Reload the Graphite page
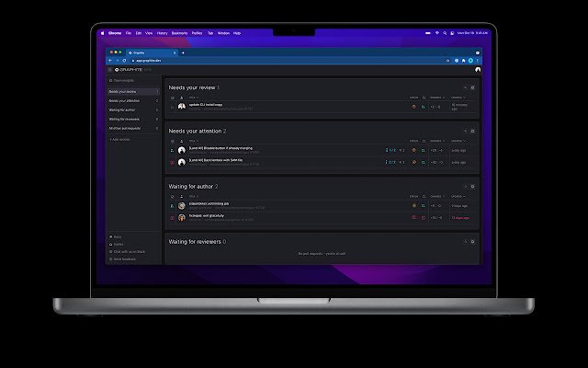This screenshot has height=368, width=588. [125, 61]
